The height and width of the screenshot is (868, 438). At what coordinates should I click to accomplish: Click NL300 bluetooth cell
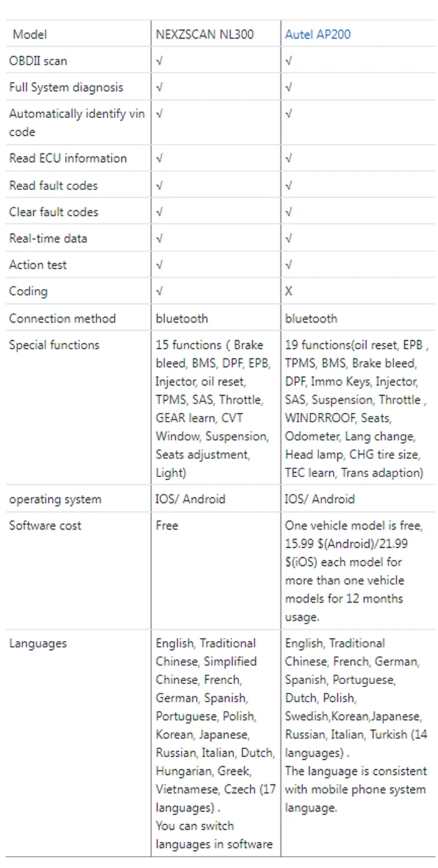[182, 318]
